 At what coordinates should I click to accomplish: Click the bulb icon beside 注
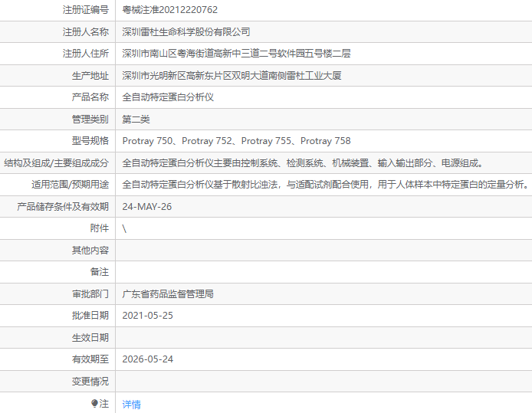pyautogui.click(x=94, y=403)
